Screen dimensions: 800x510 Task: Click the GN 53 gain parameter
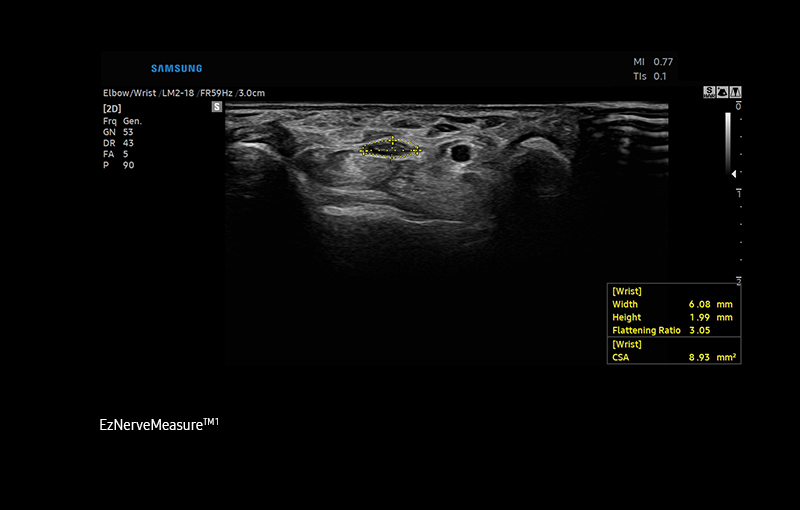click(118, 131)
